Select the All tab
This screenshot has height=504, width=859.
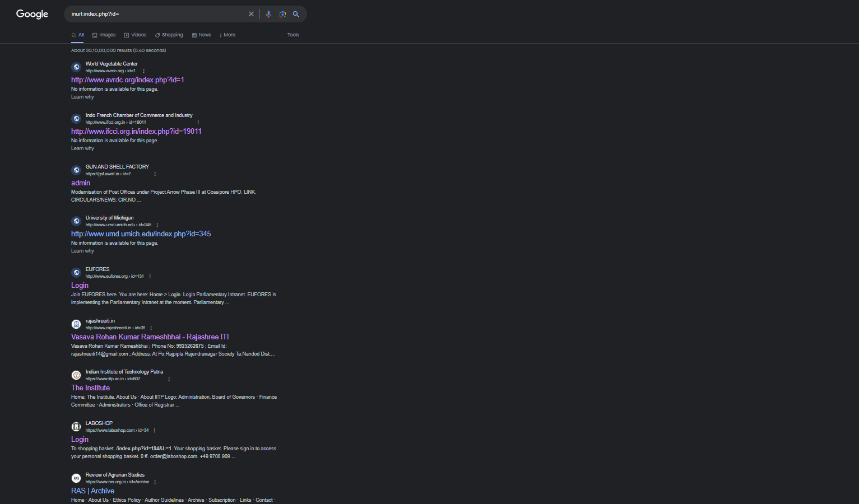78,35
